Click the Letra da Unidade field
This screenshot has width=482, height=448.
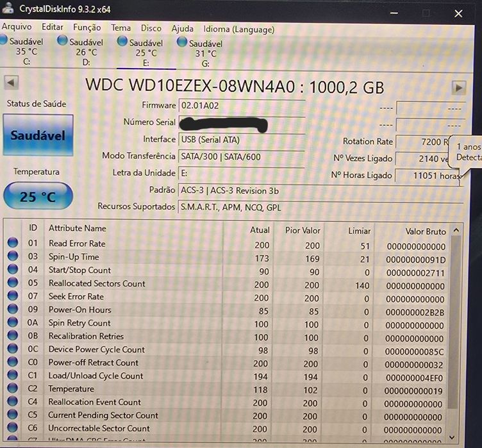tap(242, 174)
